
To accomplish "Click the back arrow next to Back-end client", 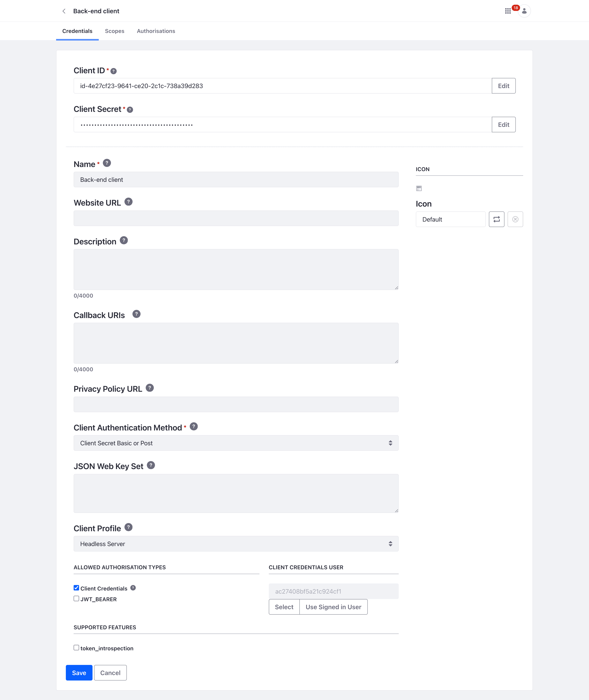I will click(64, 11).
